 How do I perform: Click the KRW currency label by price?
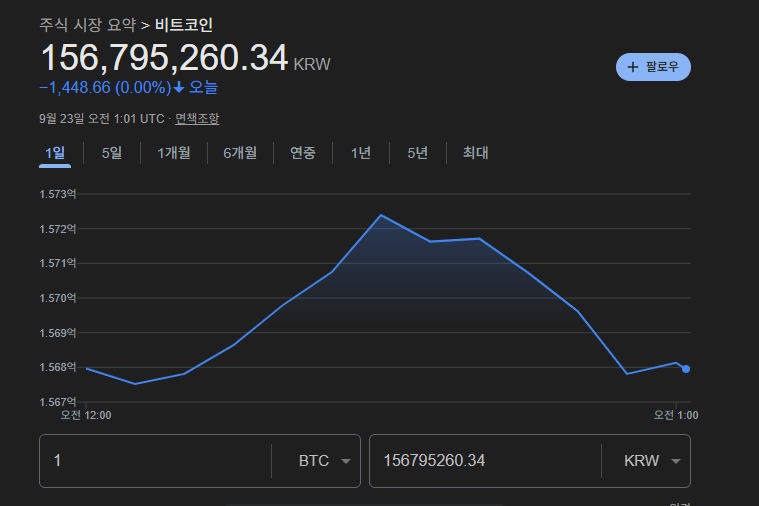point(312,64)
